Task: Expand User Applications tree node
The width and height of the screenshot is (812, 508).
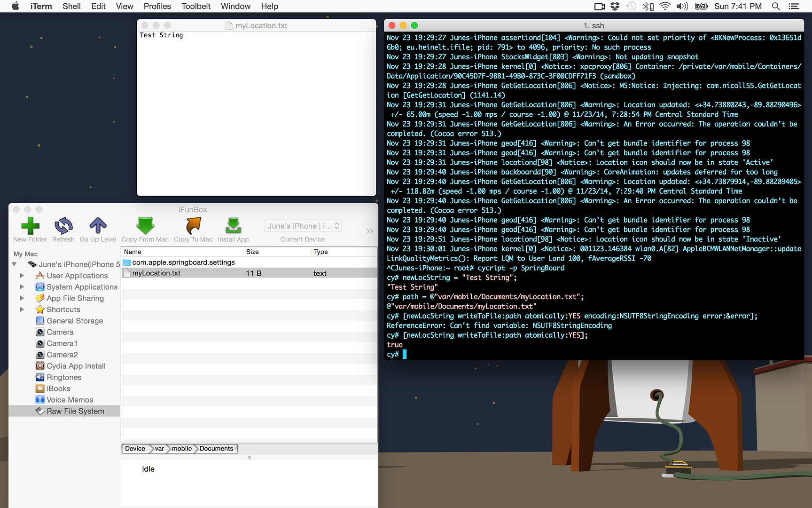Action: [22, 276]
